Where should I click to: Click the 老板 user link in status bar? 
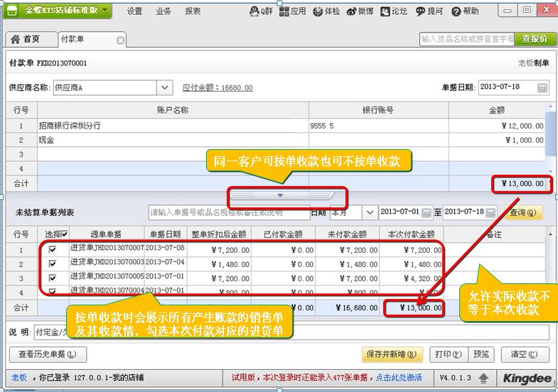19,377
